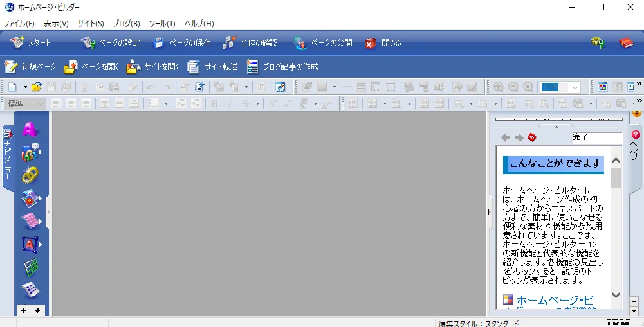Click the framed letter A layout tool icon
644x327 pixels.
click(x=32, y=245)
